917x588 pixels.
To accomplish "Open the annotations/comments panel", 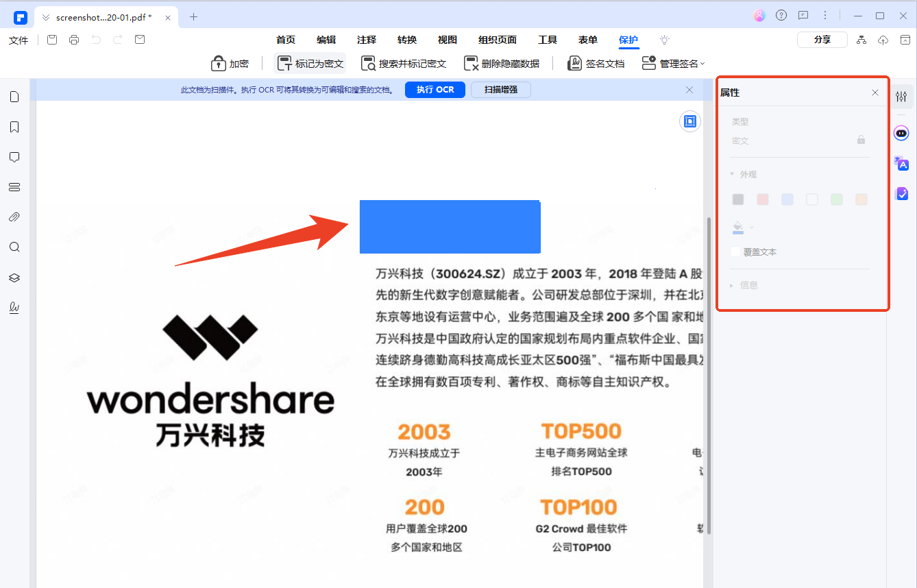I will [x=14, y=157].
